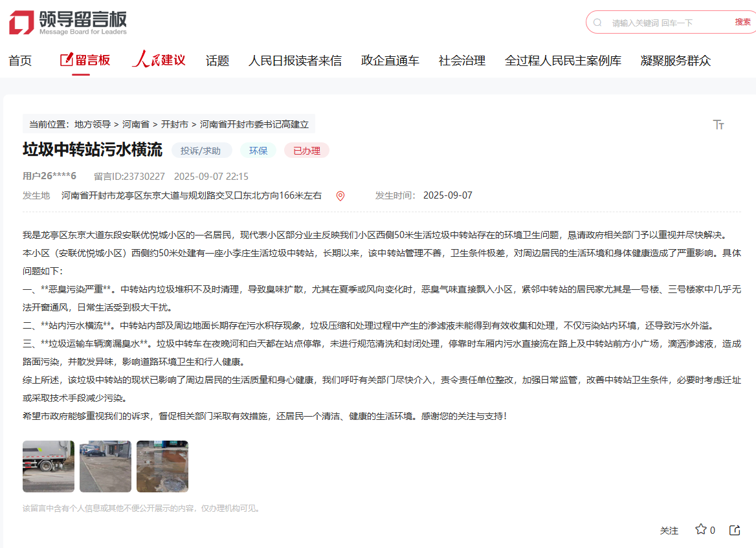The width and height of the screenshot is (756, 548).
Task: Click the keyword search input field
Action: [667, 23]
